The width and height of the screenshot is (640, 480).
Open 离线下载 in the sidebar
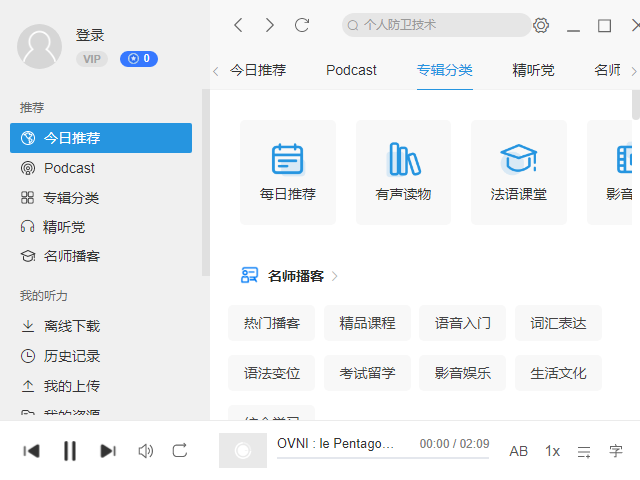pos(101,326)
